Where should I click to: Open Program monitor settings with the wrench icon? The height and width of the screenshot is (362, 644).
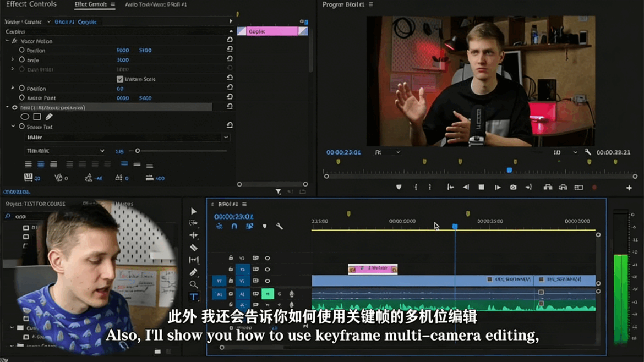588,152
